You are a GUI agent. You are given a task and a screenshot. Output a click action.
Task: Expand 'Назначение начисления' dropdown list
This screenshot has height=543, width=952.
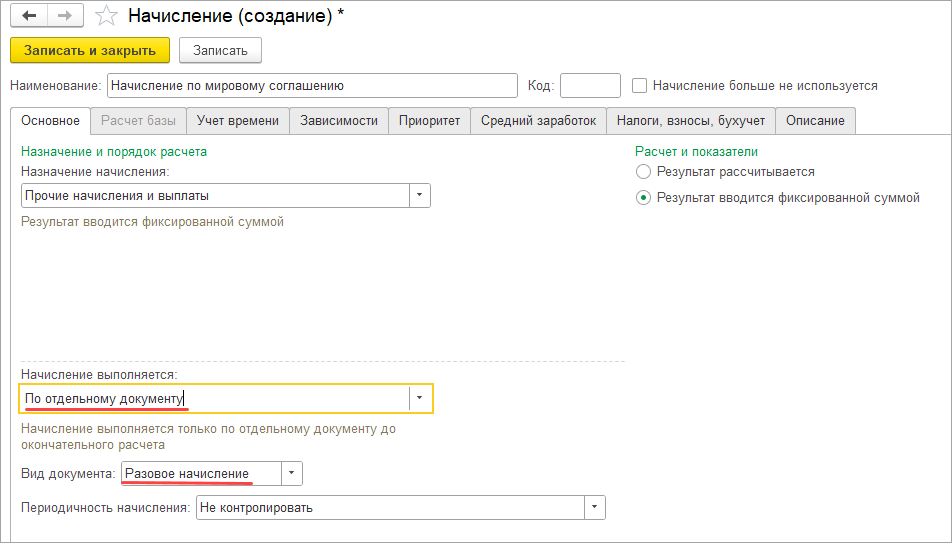(420, 196)
